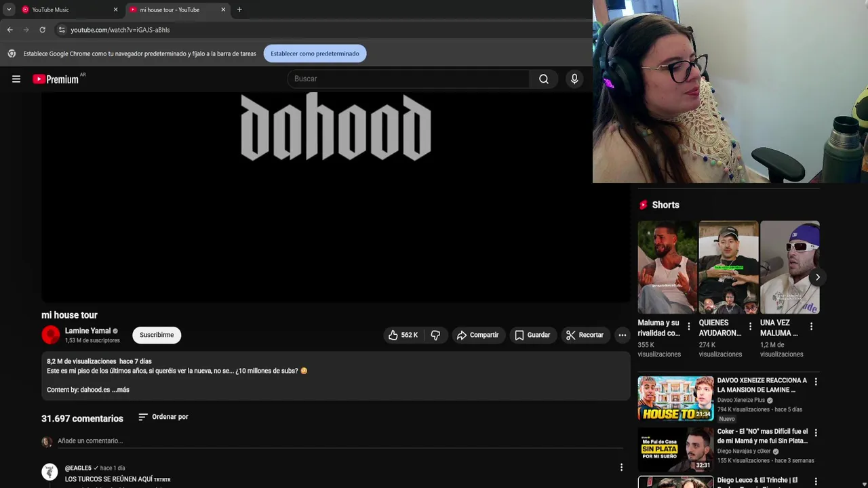The height and width of the screenshot is (488, 868).
Task: Open the user avatar beside comment box
Action: (47, 442)
